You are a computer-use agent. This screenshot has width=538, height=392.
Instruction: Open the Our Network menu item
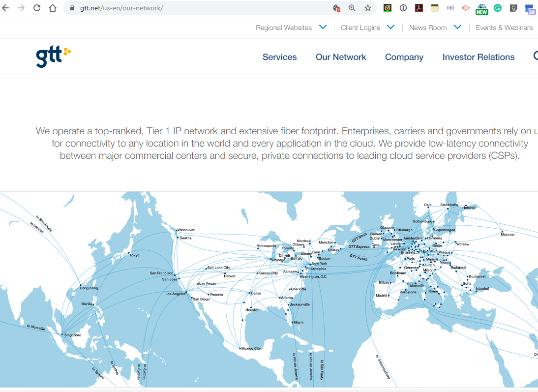341,57
